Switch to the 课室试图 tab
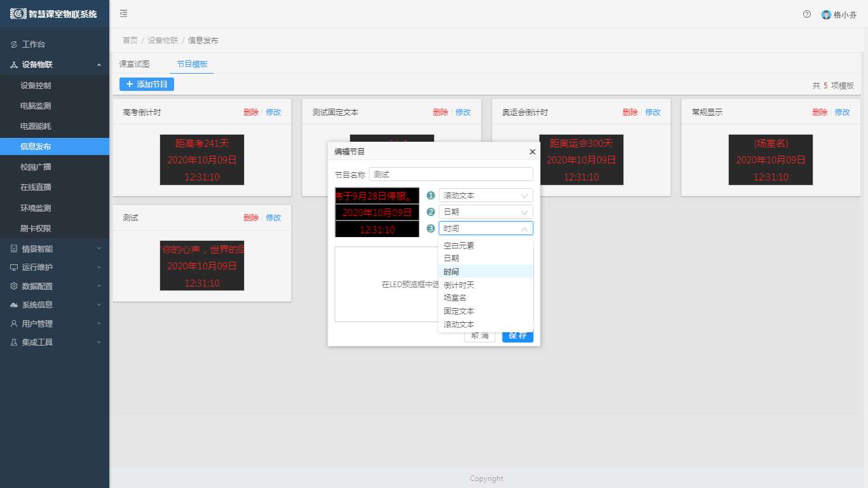Viewport: 868px width, 488px height. point(135,64)
